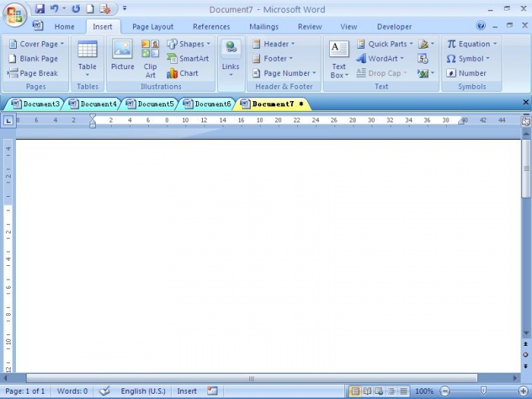Open the Footer dropdown
Image resolution: width=532 pixels, height=399 pixels.
click(x=273, y=59)
